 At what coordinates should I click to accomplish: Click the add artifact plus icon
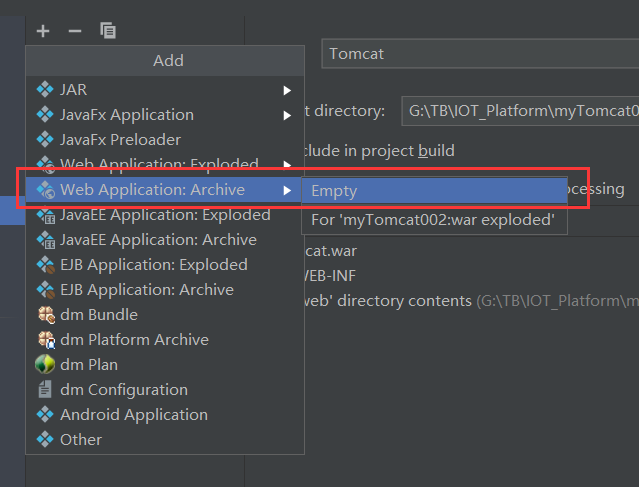(x=43, y=31)
